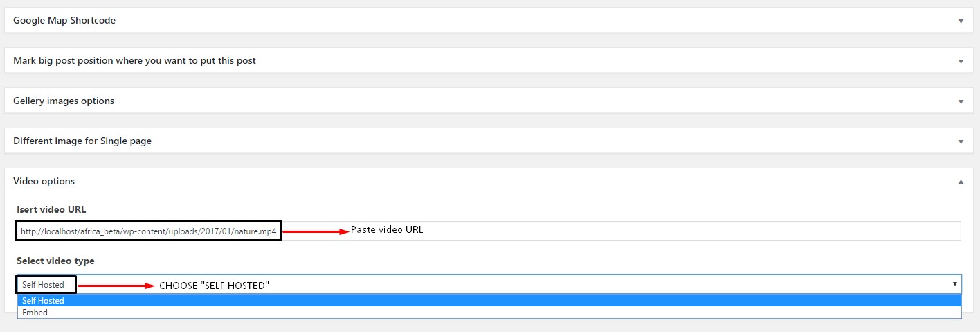Click the Select video type label
This screenshot has height=332, width=980.
[55, 261]
